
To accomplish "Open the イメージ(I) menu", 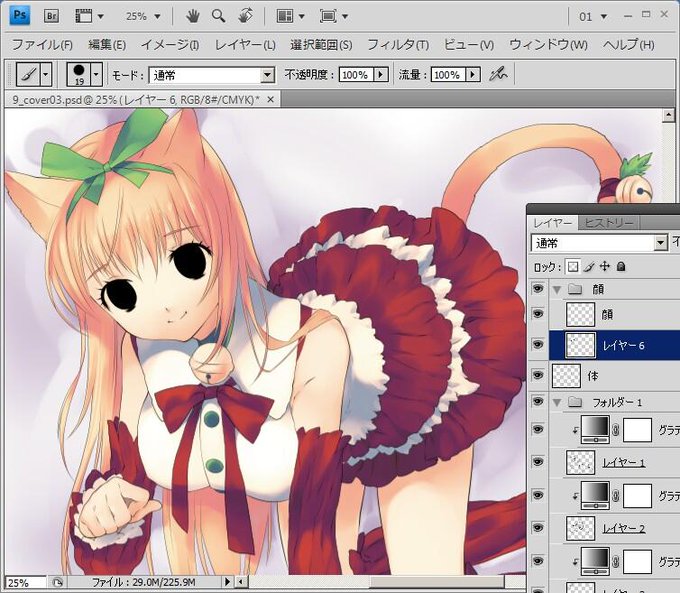I will tap(170, 44).
